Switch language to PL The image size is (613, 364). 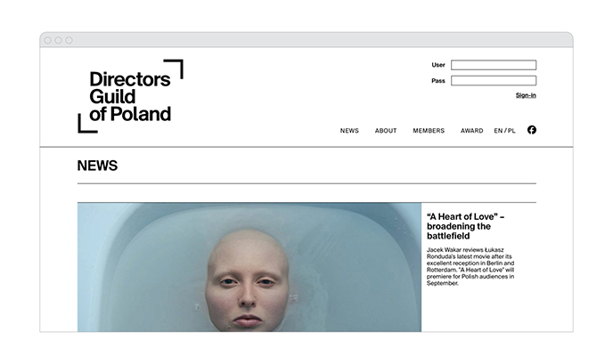coord(511,131)
